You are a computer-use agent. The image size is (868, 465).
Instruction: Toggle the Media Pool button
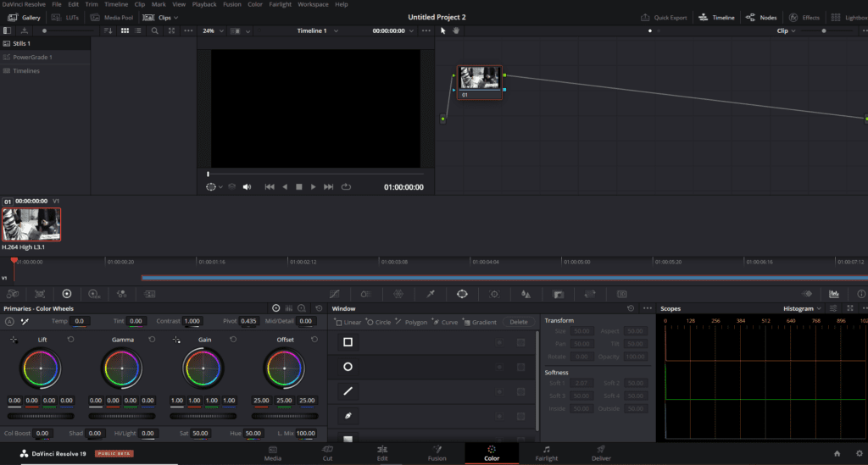click(x=112, y=18)
